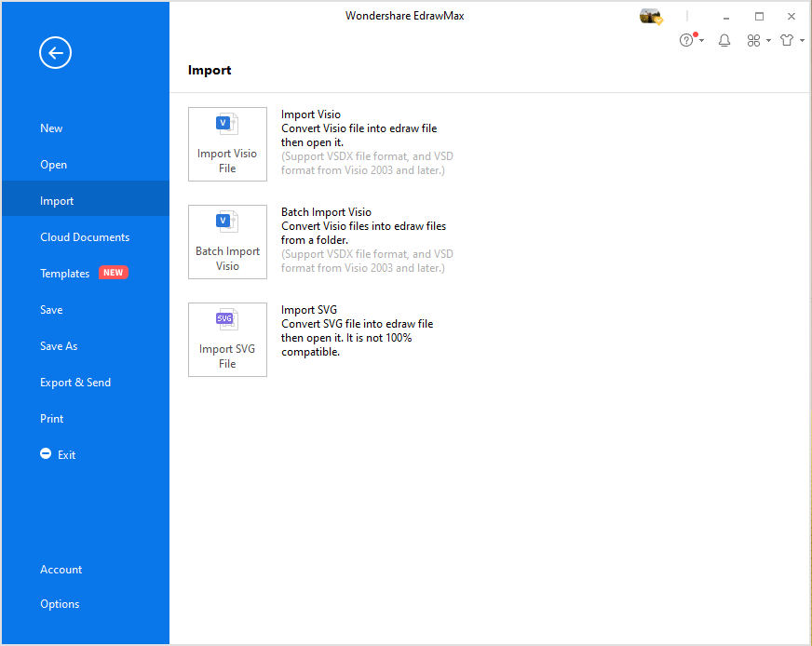The width and height of the screenshot is (812, 646).
Task: Click the 'Import SVG' description heading
Action: (x=309, y=310)
